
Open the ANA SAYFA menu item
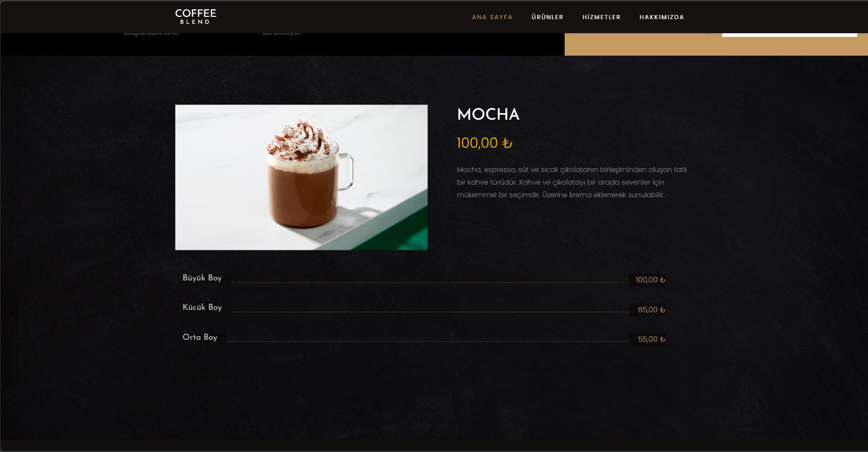coord(492,17)
